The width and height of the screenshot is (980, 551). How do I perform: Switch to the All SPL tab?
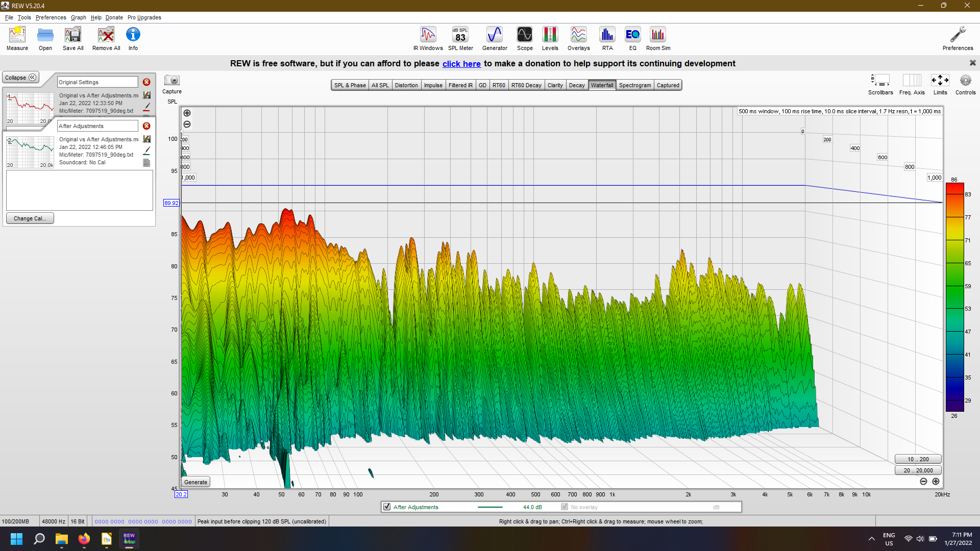click(x=380, y=85)
